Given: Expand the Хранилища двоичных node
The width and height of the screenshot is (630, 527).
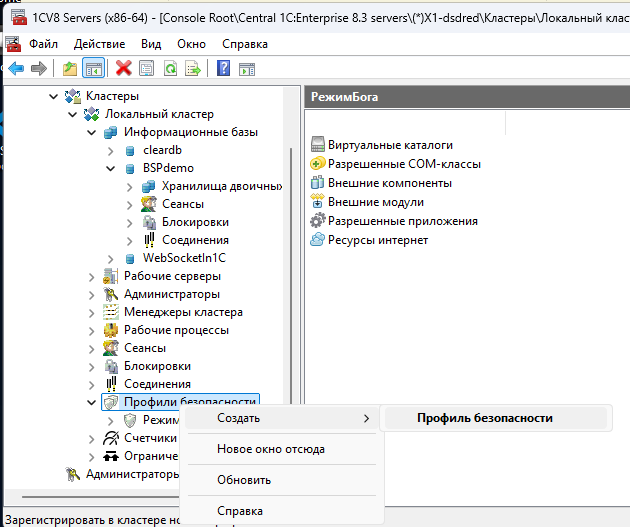Looking at the screenshot, I should 129,187.
